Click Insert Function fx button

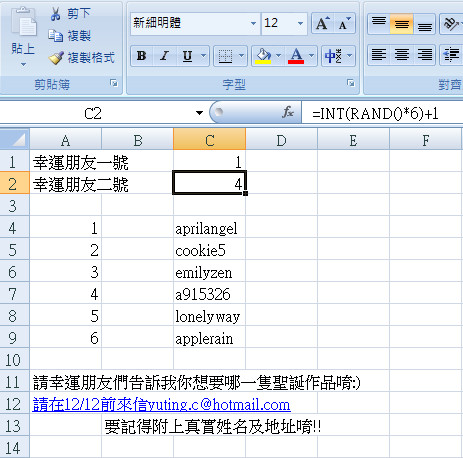[288, 112]
